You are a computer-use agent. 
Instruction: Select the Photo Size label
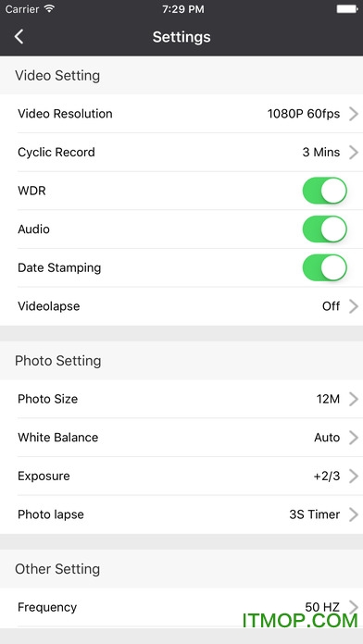(x=47, y=399)
